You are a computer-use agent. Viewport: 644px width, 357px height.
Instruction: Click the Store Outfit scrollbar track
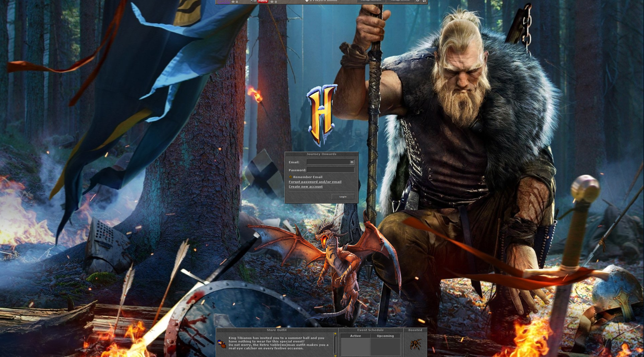click(x=335, y=345)
